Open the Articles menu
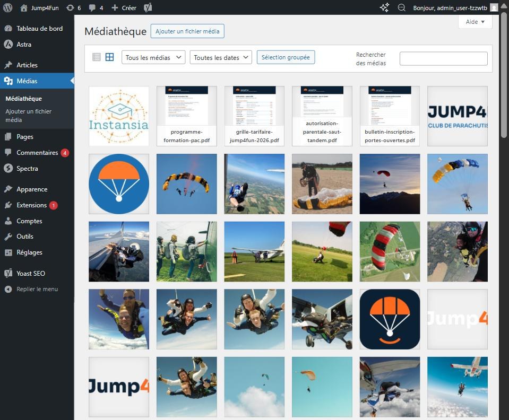This screenshot has width=509, height=420. click(x=37, y=65)
